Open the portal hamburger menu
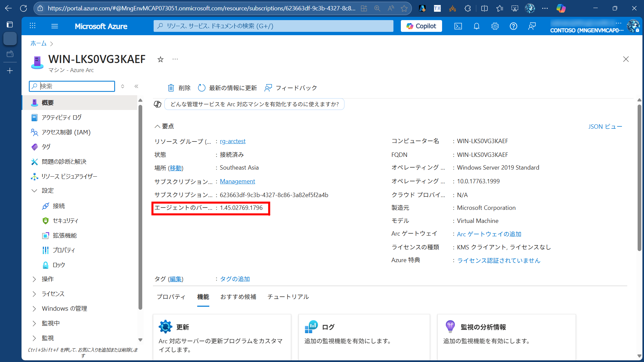Screen dimensions: 644x362 (55, 26)
